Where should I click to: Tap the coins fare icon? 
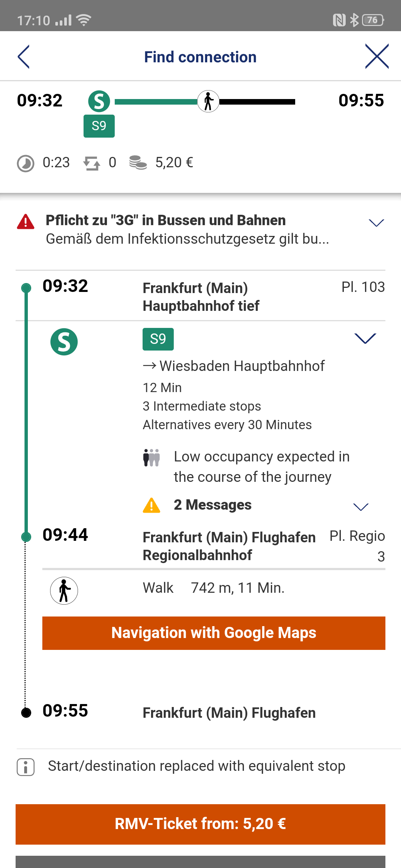[138, 162]
